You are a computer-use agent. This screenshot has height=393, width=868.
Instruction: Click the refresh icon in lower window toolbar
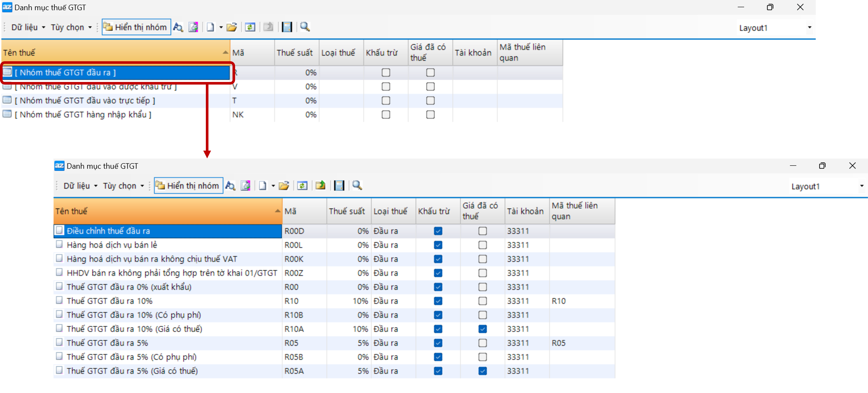pyautogui.click(x=302, y=186)
